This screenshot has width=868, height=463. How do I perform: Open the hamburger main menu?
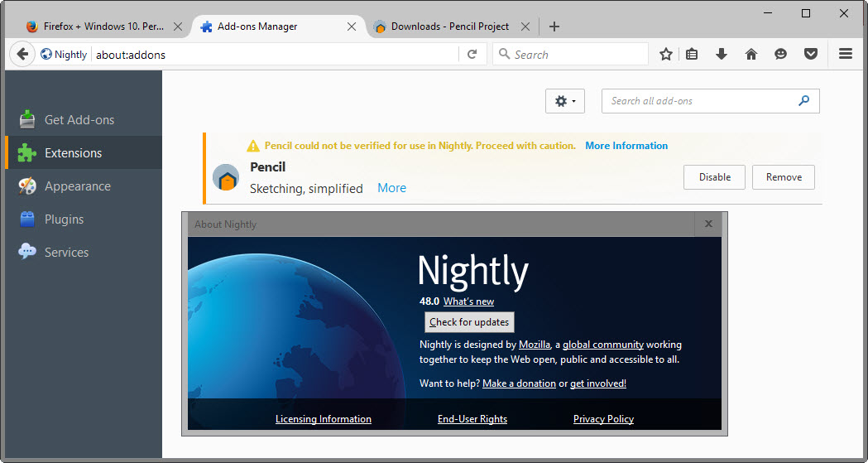[x=846, y=55]
